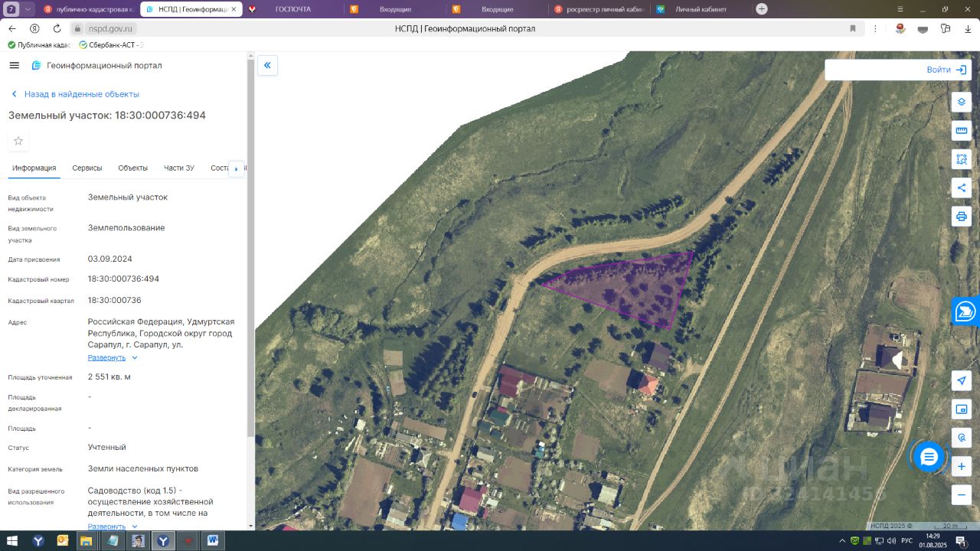Screen dimensions: 980x551
Task: Activate the area search selection tool
Action: click(962, 159)
